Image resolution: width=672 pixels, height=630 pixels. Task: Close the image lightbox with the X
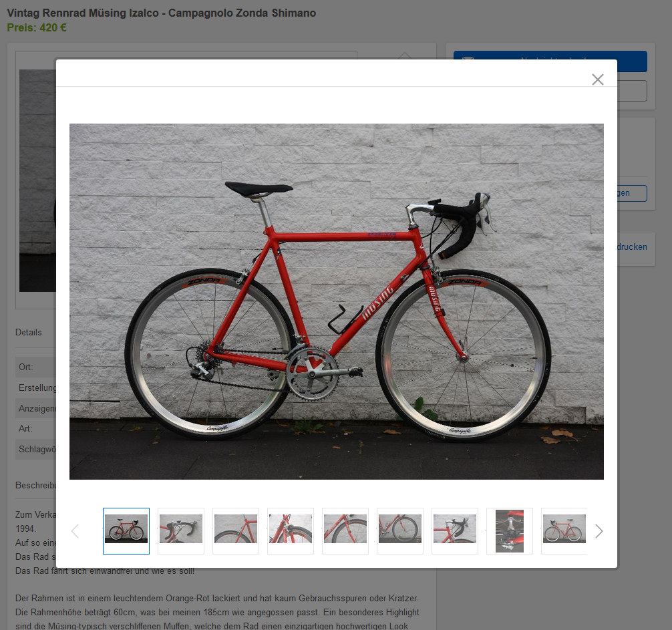point(597,80)
